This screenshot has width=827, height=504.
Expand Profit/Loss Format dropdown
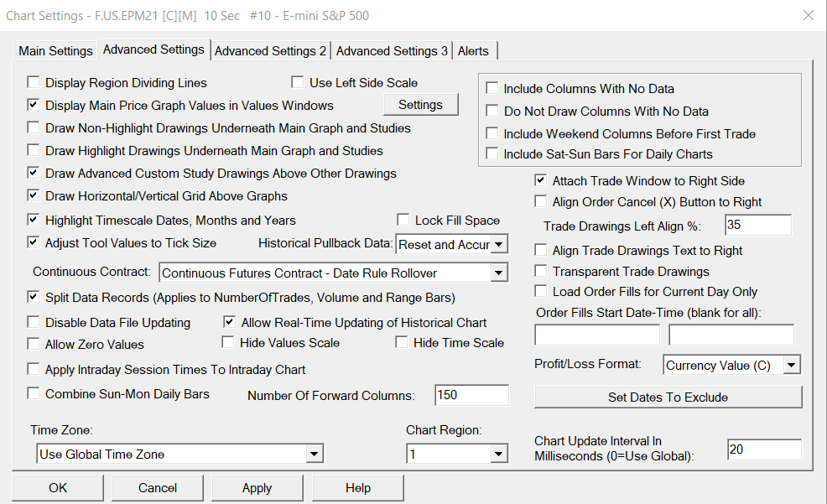click(792, 366)
